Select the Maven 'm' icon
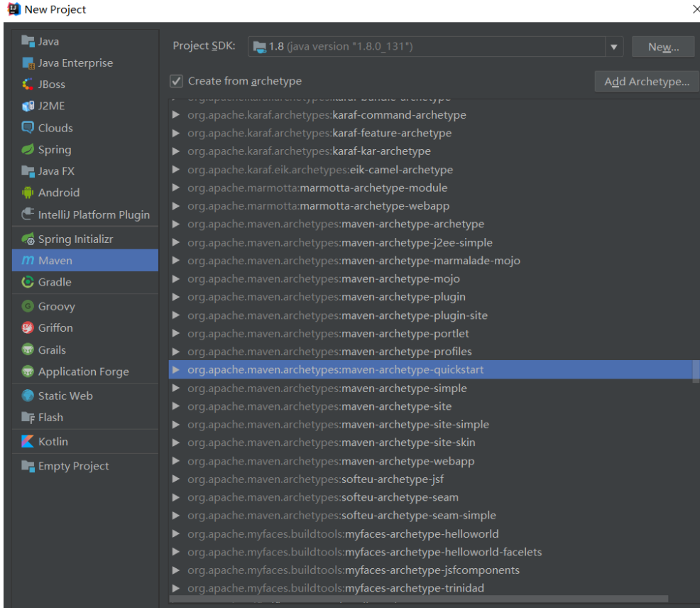The image size is (700, 608). [x=28, y=260]
